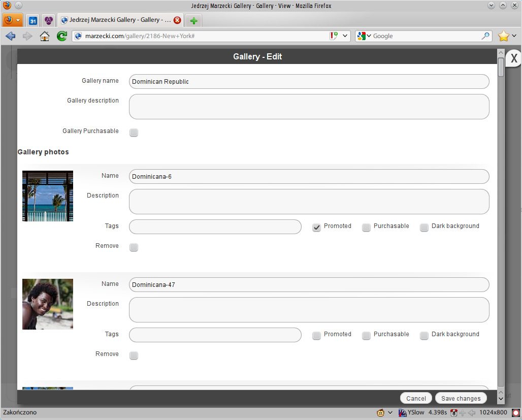
Task: Click the bookmark star icon
Action: coord(503,36)
